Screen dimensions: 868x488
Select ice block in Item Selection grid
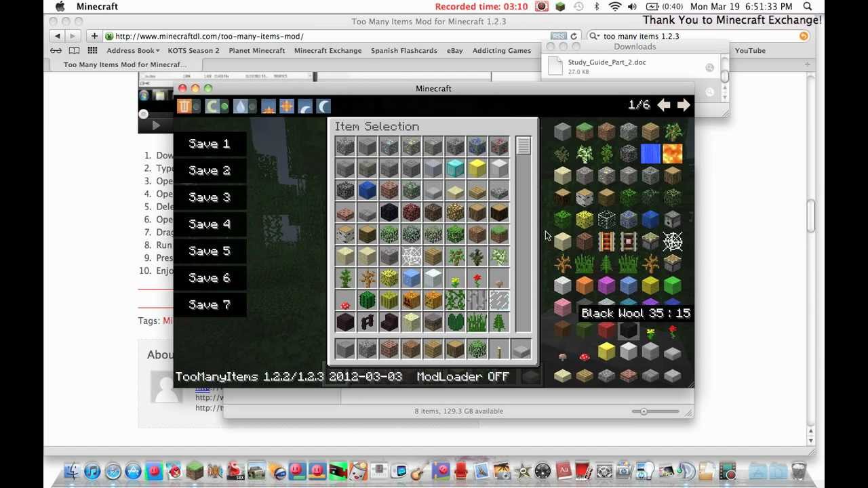(411, 278)
